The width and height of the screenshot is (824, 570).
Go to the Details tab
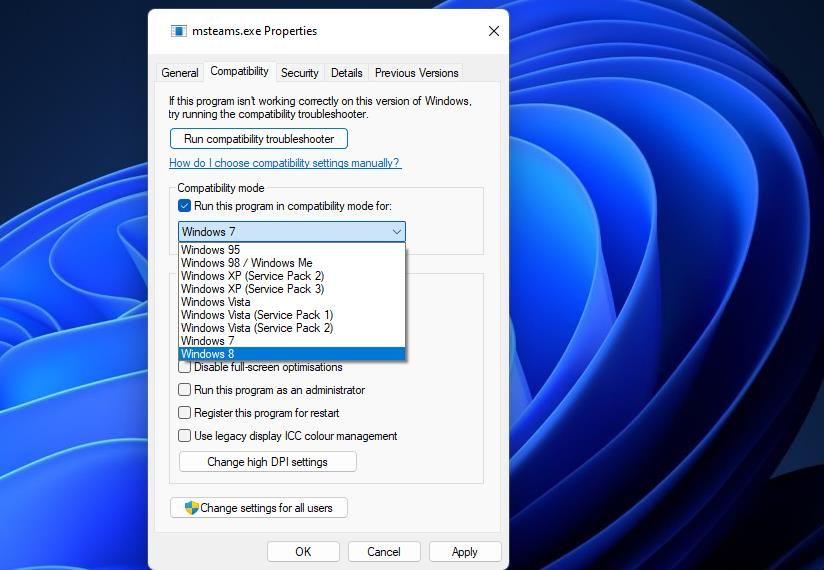pos(347,72)
